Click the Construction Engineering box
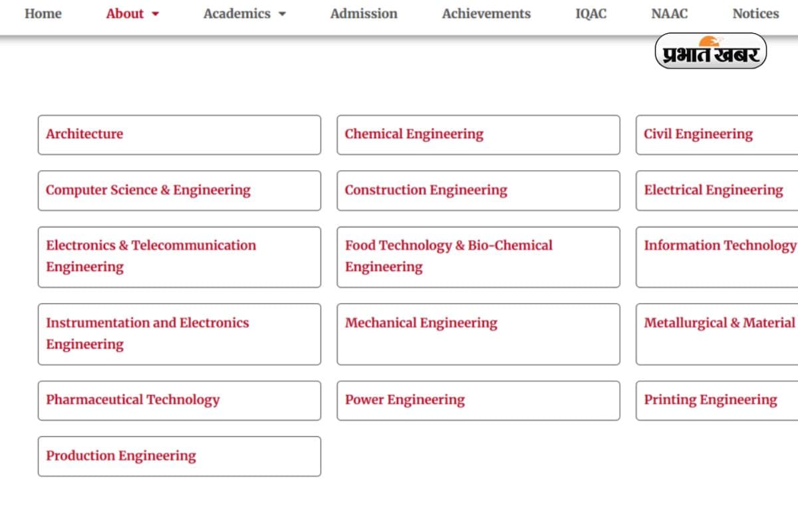Viewport: 798px width, 532px height. point(426,190)
